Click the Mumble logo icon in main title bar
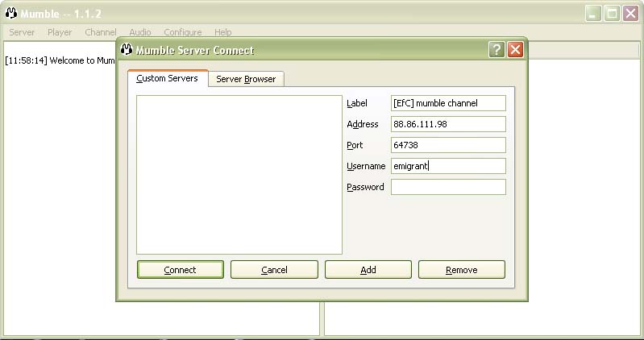The image size is (644, 340). (11, 13)
